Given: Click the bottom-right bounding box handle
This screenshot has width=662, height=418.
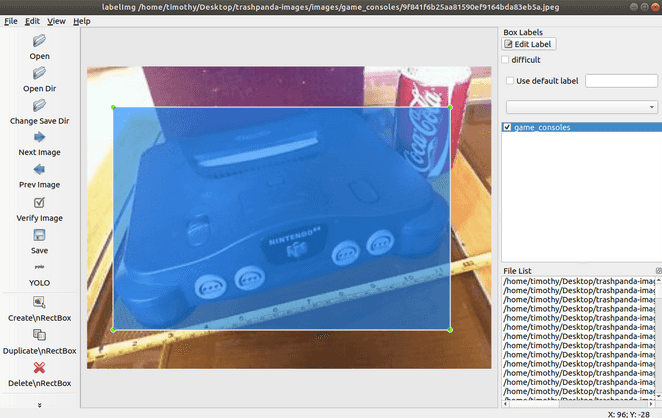Looking at the screenshot, I should (x=450, y=330).
